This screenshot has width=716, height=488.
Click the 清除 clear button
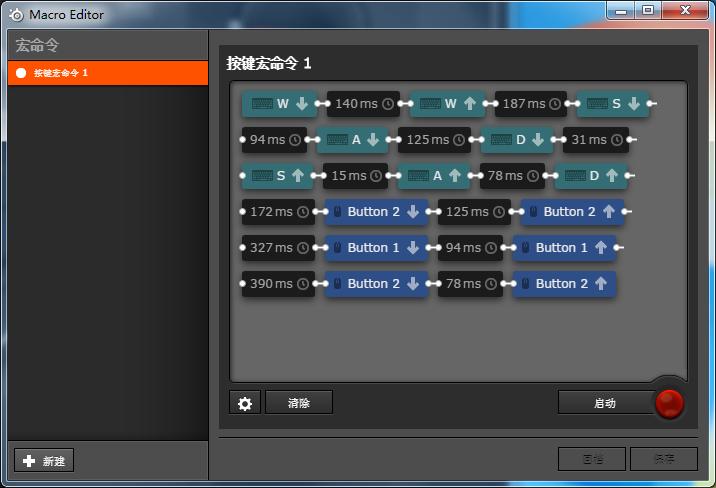coord(298,403)
